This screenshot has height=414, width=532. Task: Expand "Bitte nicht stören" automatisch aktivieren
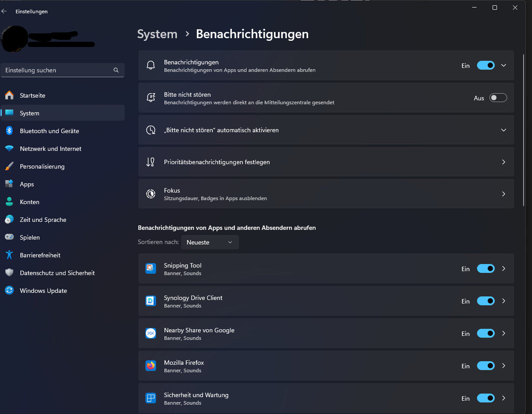pos(326,130)
